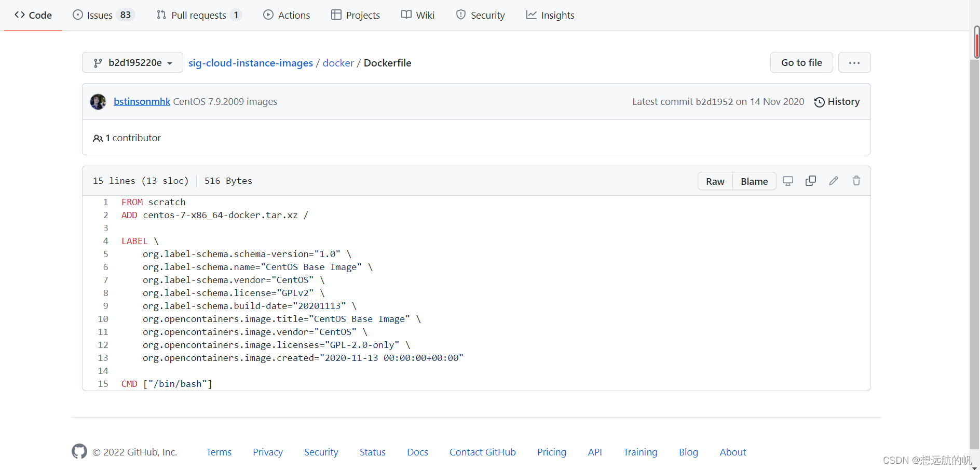980x470 pixels.
Task: Select line number 15
Action: [103, 384]
